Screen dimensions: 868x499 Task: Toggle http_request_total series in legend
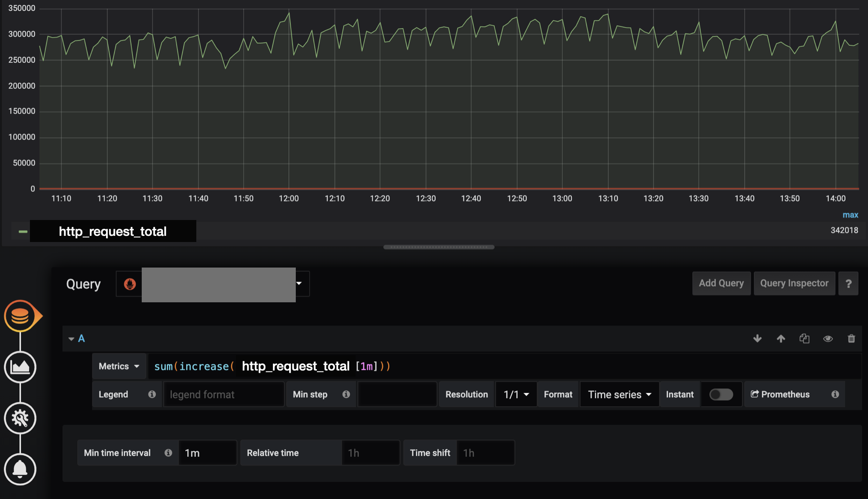113,231
